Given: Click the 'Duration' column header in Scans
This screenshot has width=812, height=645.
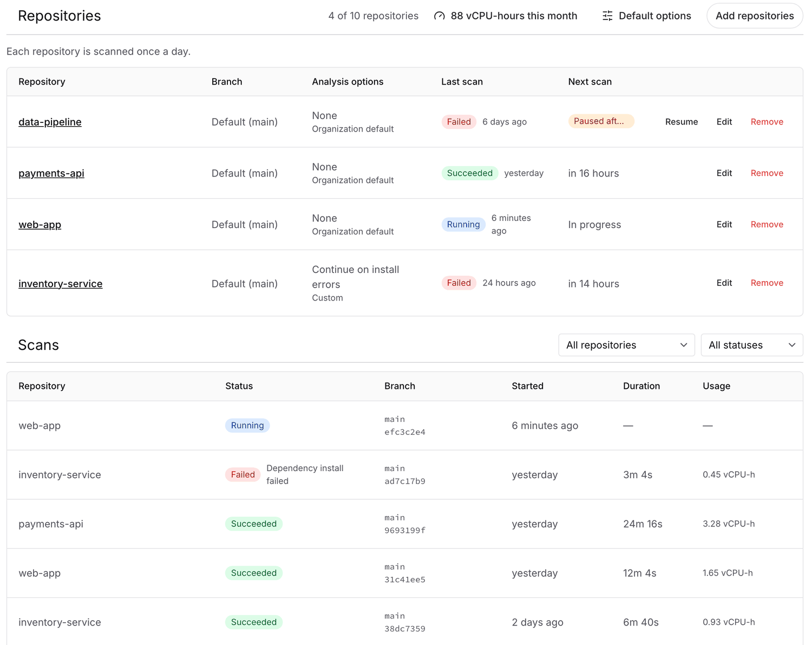Looking at the screenshot, I should (641, 386).
